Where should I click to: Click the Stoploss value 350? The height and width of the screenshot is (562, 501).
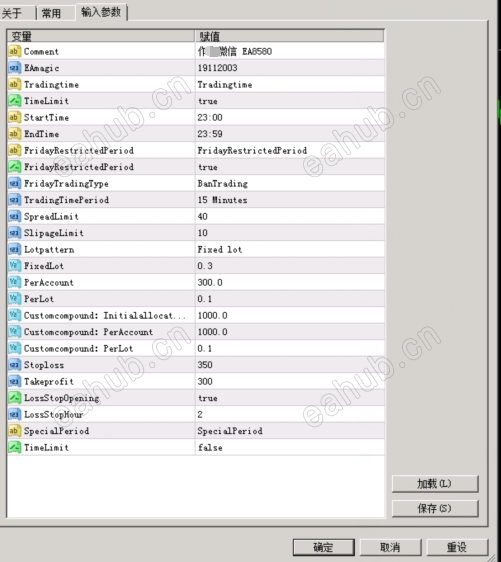205,365
